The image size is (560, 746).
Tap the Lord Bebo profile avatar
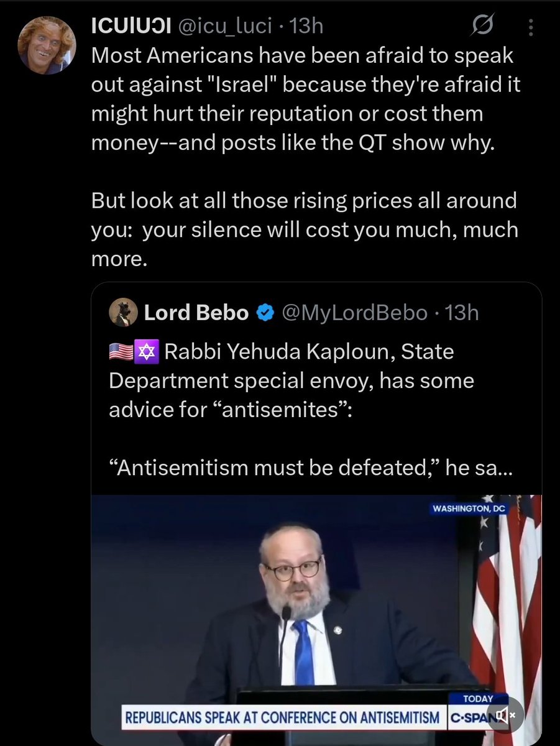(x=122, y=313)
